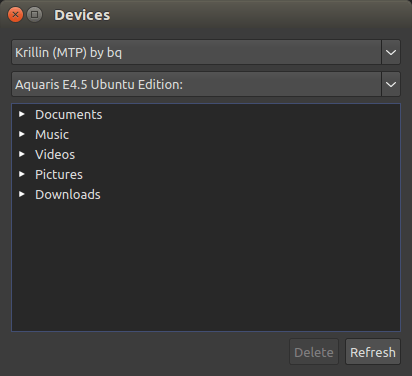Screen dimensions: 412x376
Task: Expand the Downloads folder triangle
Action: coord(22,194)
